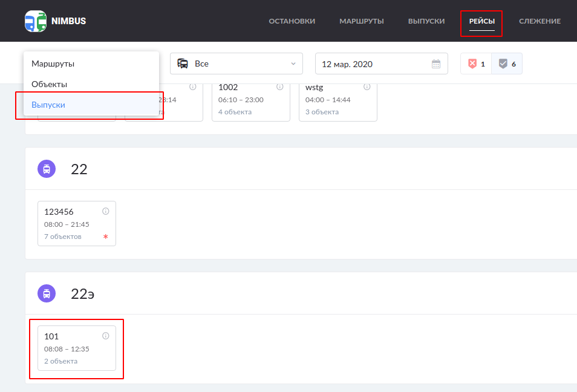The width and height of the screenshot is (577, 392).
Task: Open the 'Остановки' navigation tab
Action: (292, 21)
